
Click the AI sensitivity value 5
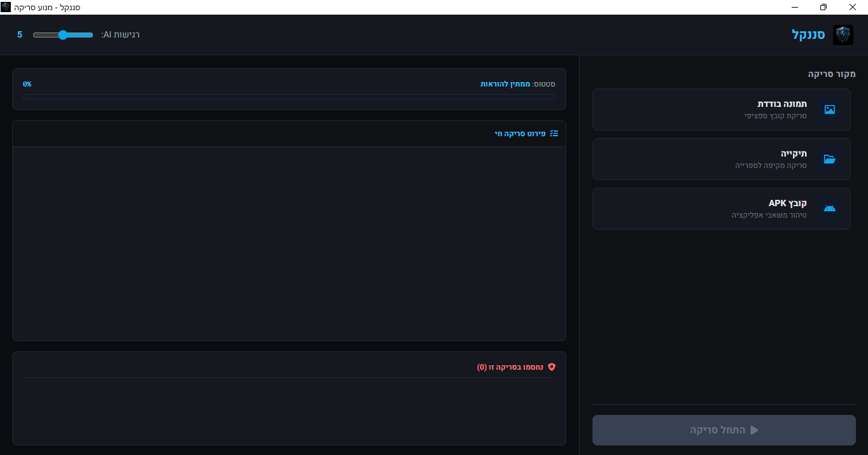click(x=20, y=34)
